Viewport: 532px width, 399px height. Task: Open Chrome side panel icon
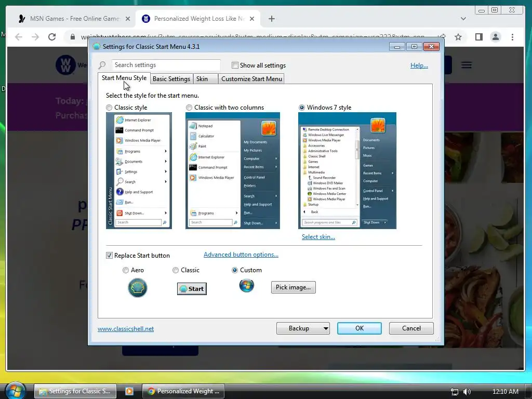[478, 37]
